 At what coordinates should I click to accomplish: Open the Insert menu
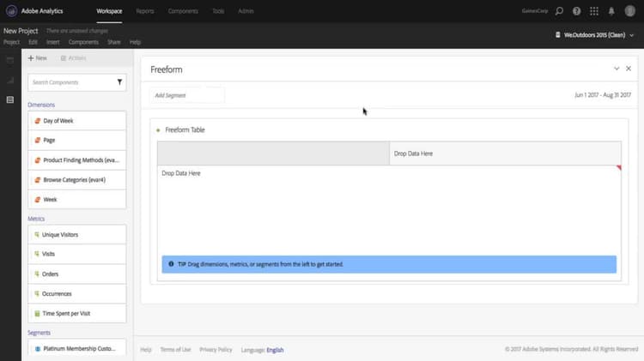(x=53, y=42)
